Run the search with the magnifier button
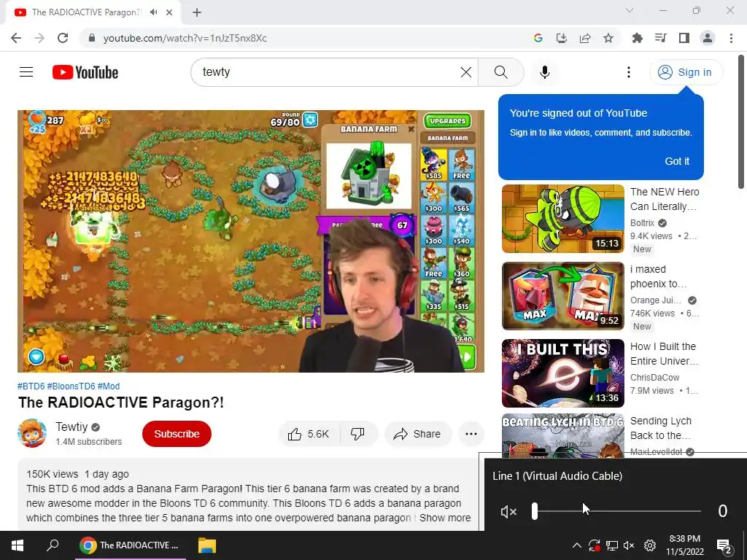Image resolution: width=747 pixels, height=560 pixels. pos(500,72)
